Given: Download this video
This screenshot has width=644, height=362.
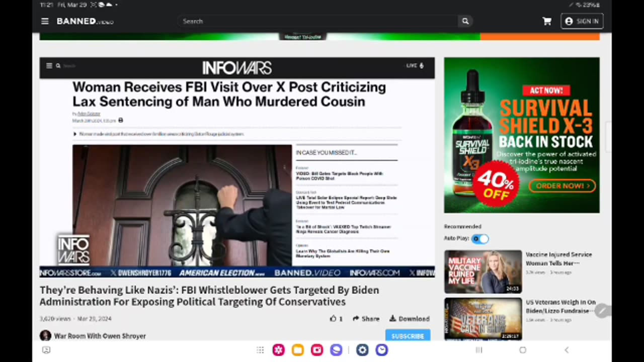Looking at the screenshot, I should (409, 319).
